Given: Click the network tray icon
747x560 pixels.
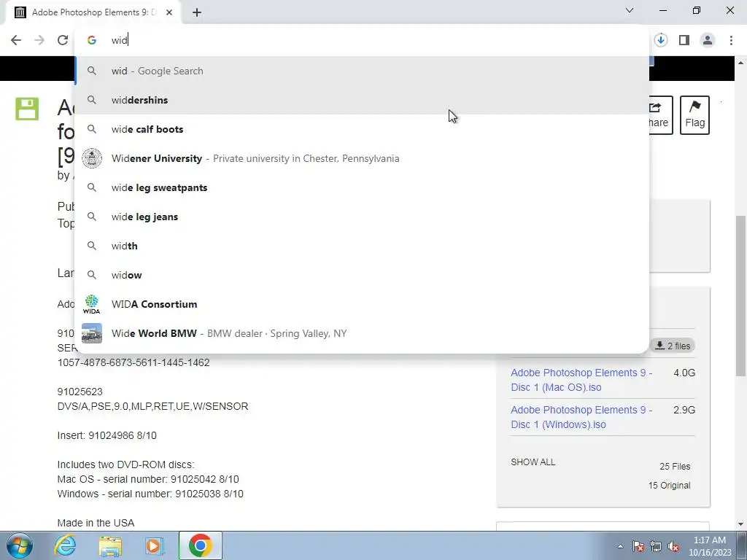Looking at the screenshot, I should tap(656, 546).
